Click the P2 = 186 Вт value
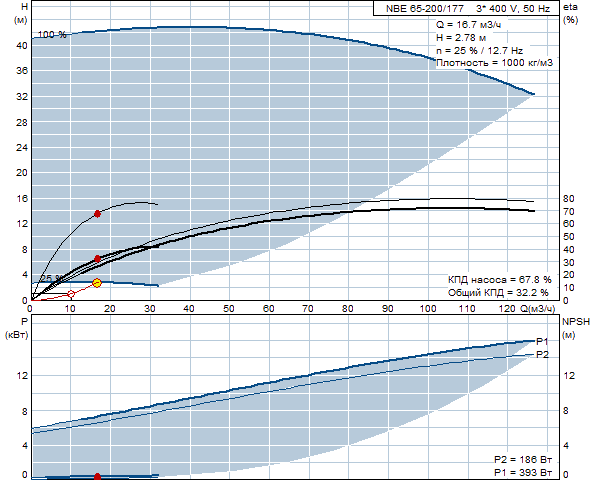The height and width of the screenshot is (480, 592). [523, 460]
